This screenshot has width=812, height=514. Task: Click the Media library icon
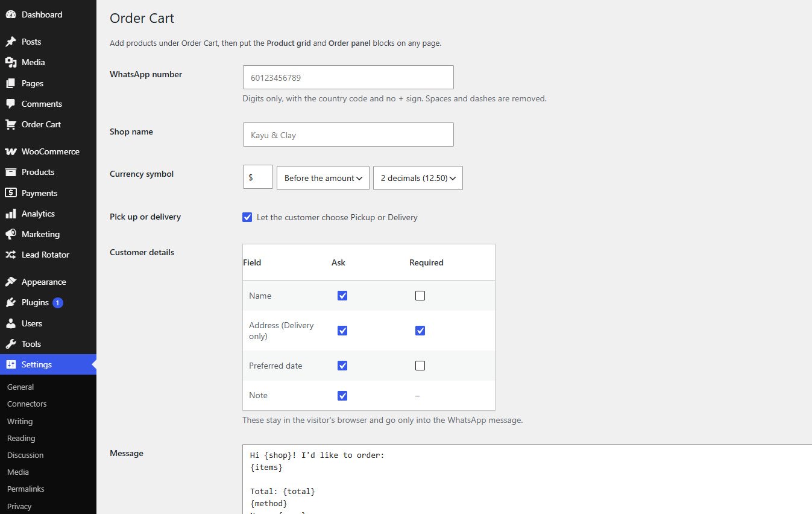click(x=11, y=62)
